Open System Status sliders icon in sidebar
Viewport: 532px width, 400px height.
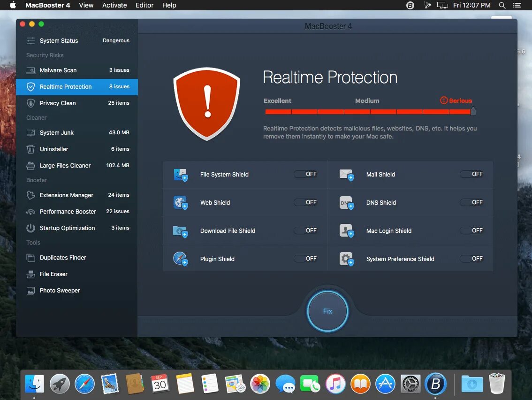coord(30,41)
